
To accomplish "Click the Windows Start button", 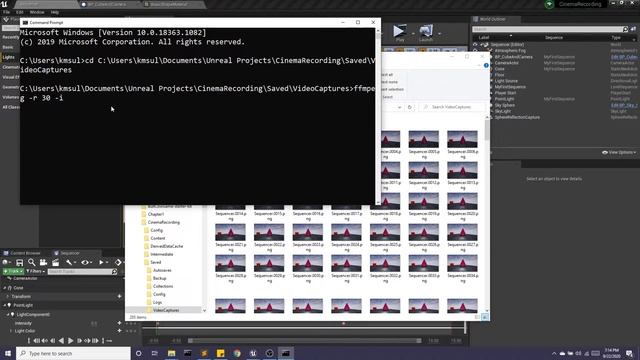I will point(8,353).
